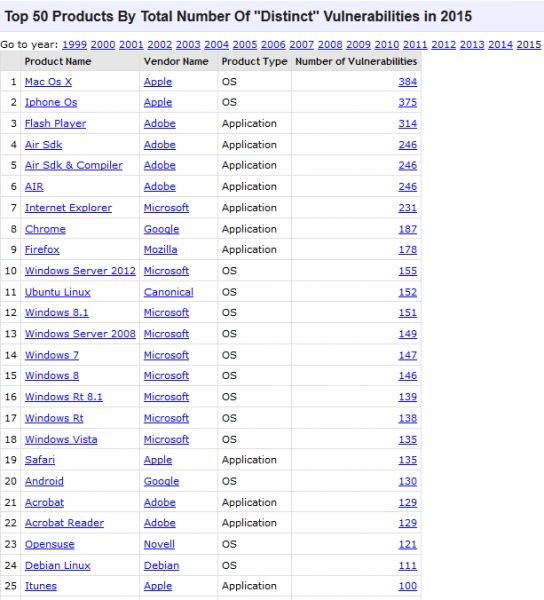Open Windows Server 2012 link

[80, 271]
